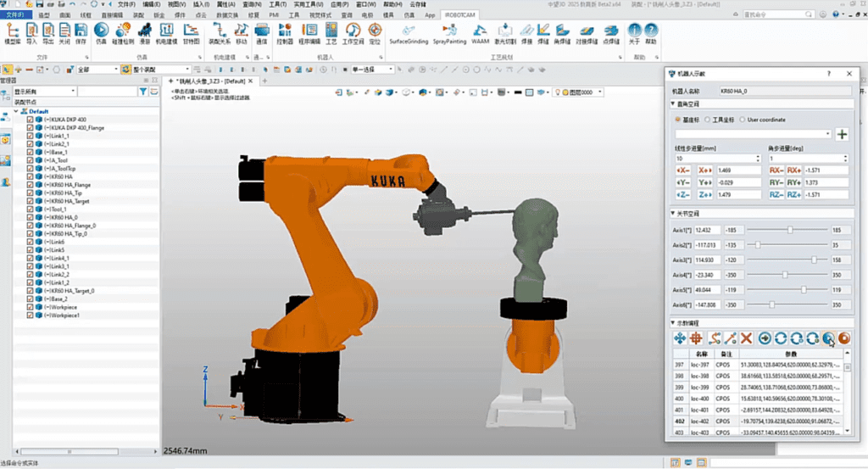The width and height of the screenshot is (868, 469).
Task: Open the 模型库 model library
Action: 14,34
